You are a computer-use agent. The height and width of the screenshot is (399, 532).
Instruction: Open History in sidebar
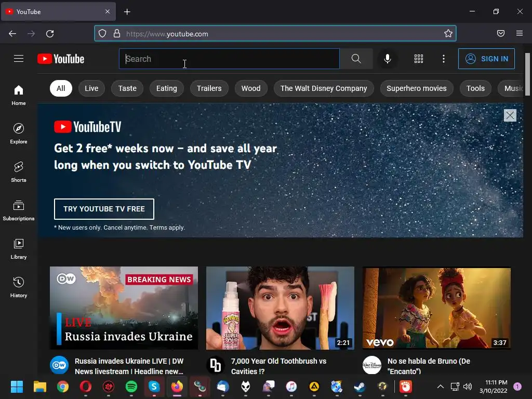(x=19, y=287)
